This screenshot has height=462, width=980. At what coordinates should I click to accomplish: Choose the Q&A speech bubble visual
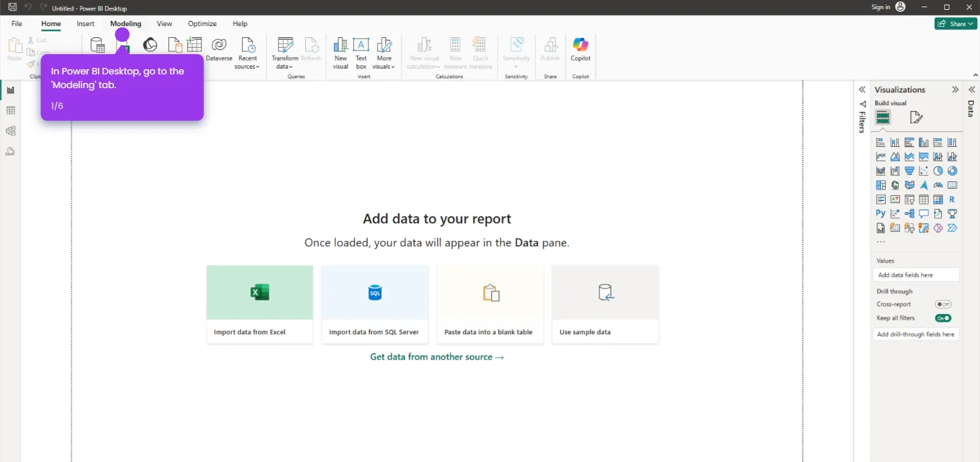coord(924,214)
